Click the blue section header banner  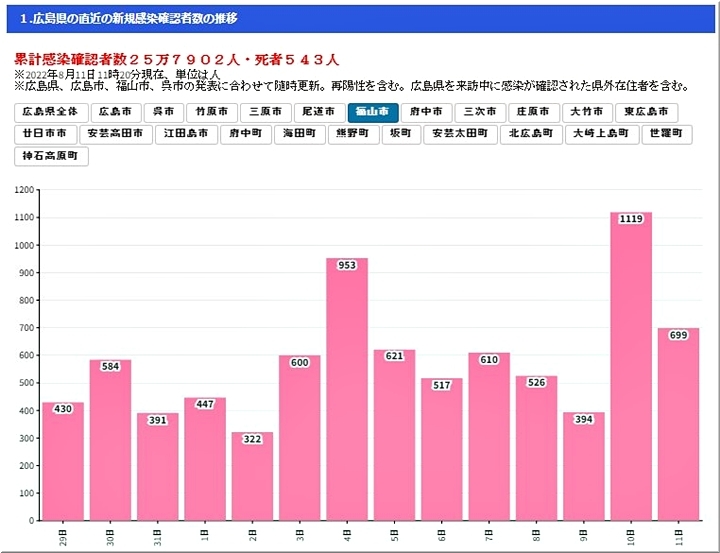coord(360,19)
